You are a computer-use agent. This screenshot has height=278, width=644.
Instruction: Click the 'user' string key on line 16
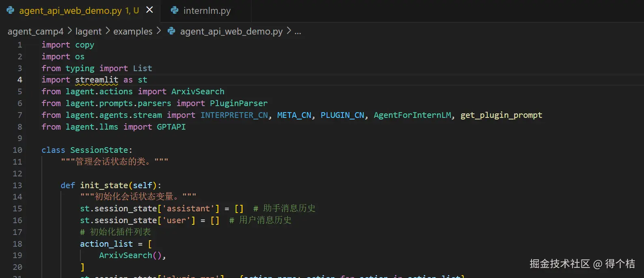(x=176, y=220)
